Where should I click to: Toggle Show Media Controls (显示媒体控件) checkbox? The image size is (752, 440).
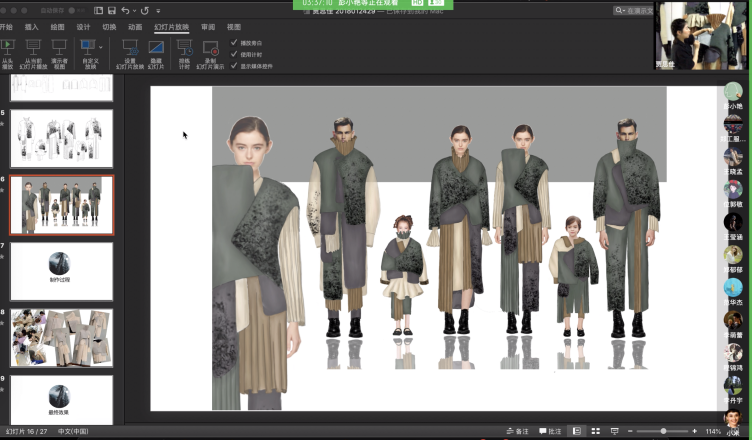point(234,65)
